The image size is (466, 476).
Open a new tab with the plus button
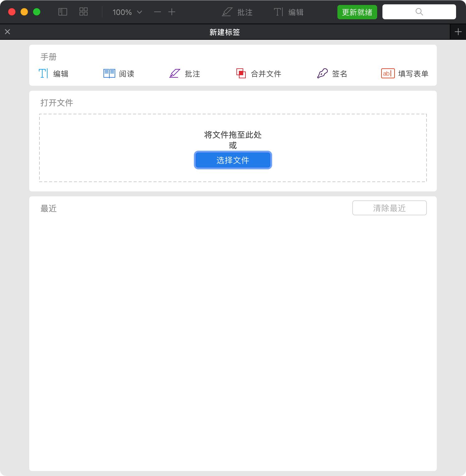click(x=458, y=32)
